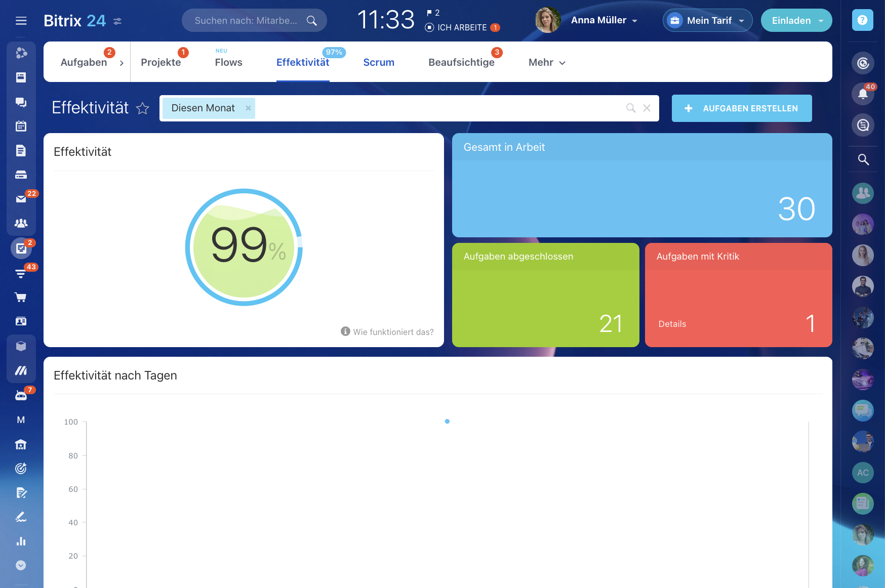Open the notifications bell icon
Screen dimensions: 885x588
tap(863, 94)
